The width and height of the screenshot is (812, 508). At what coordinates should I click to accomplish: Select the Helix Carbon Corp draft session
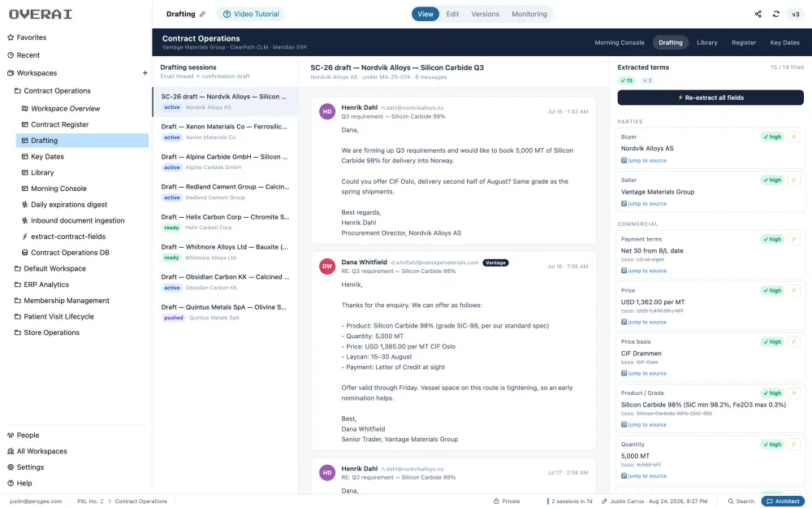pyautogui.click(x=225, y=222)
